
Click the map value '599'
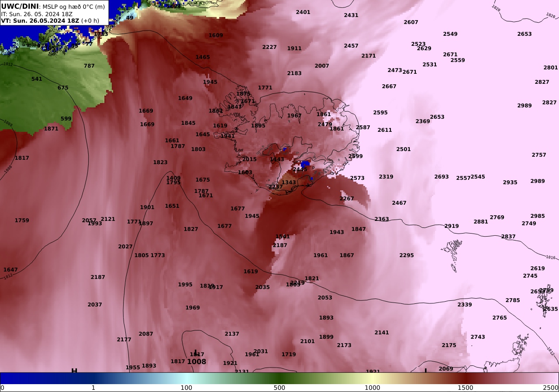click(x=66, y=119)
